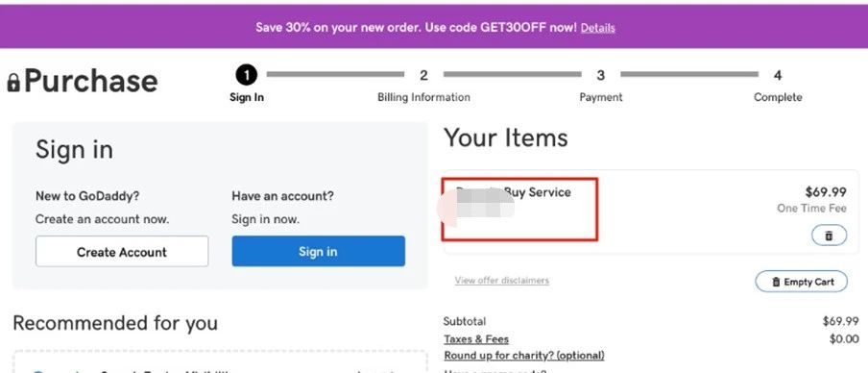This screenshot has height=373, width=868.
Task: Click the progress bar between steps 1 and 2
Action: (x=335, y=74)
